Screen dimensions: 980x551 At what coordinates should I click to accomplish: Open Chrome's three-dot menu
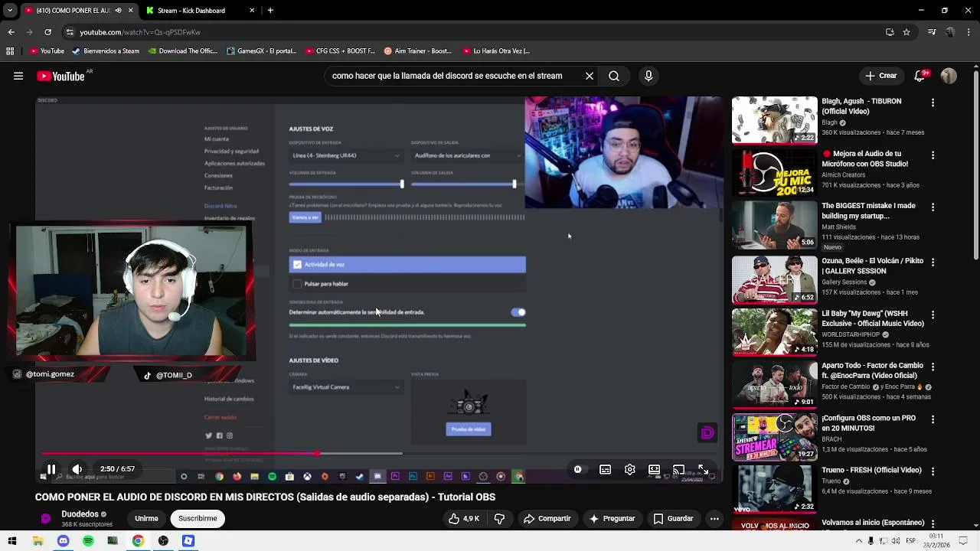click(x=969, y=32)
